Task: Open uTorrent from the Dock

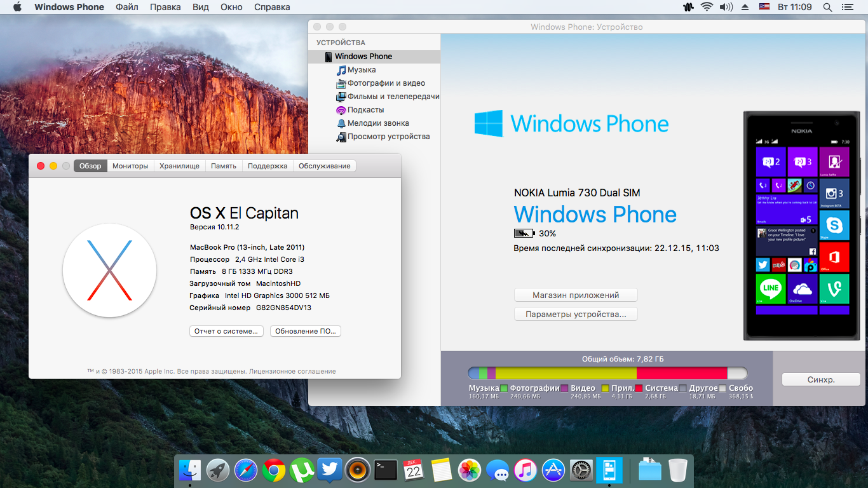Action: (302, 470)
